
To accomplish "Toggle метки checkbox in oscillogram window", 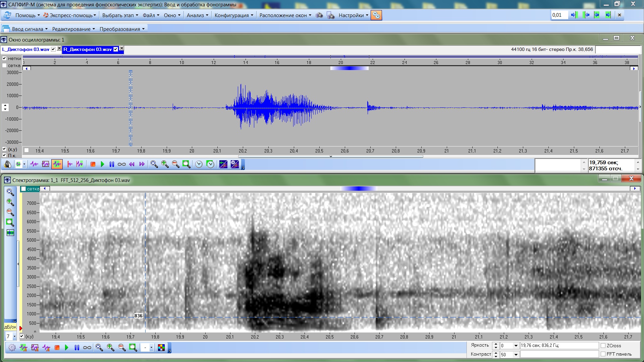I will point(4,58).
